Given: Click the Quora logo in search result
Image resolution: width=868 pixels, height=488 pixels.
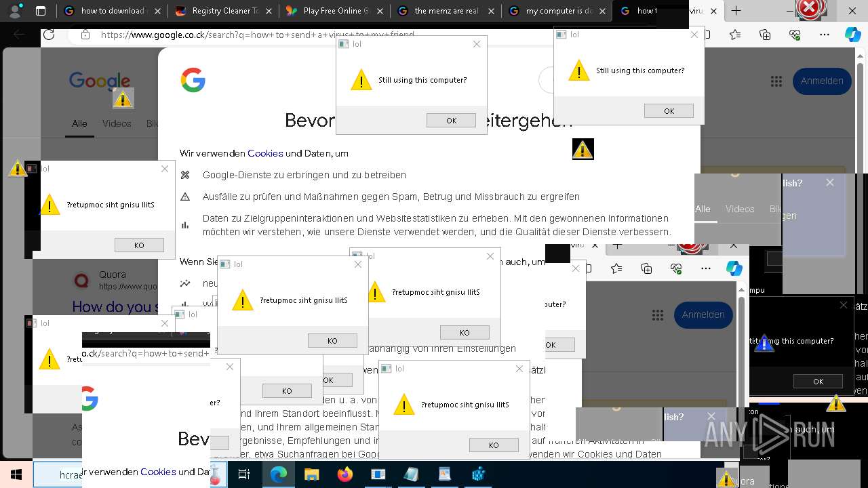Looking at the screenshot, I should (x=81, y=280).
